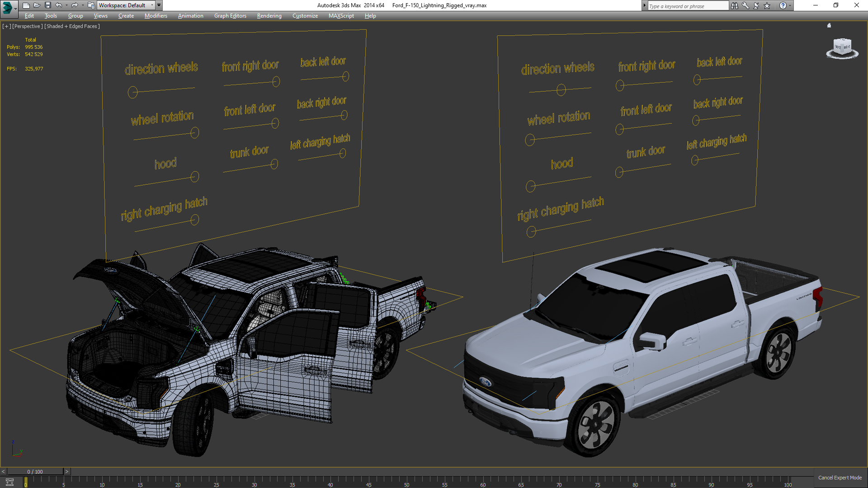Create a new scene file
Screen dimensions: 868x488
[x=26, y=5]
